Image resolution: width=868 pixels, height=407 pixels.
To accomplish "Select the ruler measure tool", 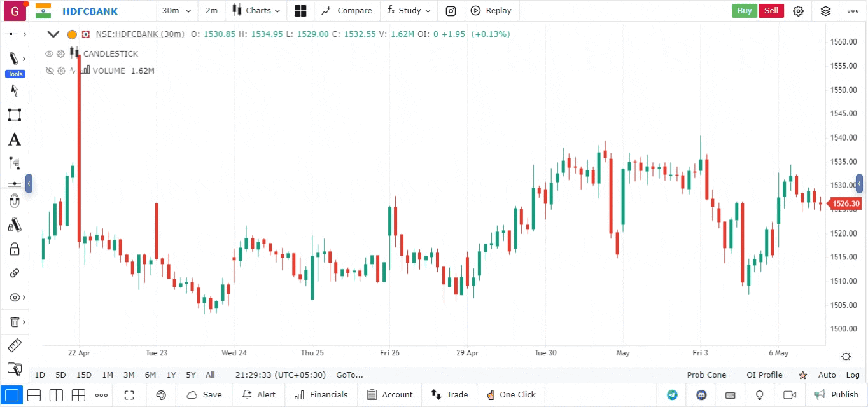I will pos(14,345).
